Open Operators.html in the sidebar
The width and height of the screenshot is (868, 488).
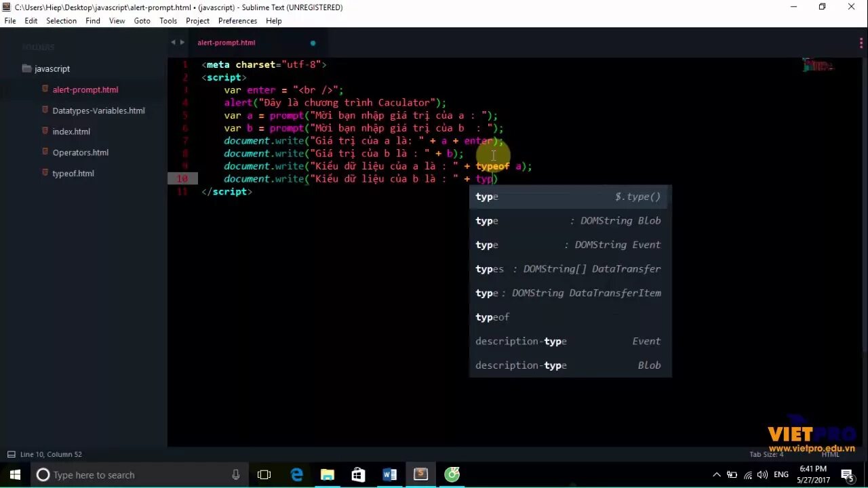81,152
